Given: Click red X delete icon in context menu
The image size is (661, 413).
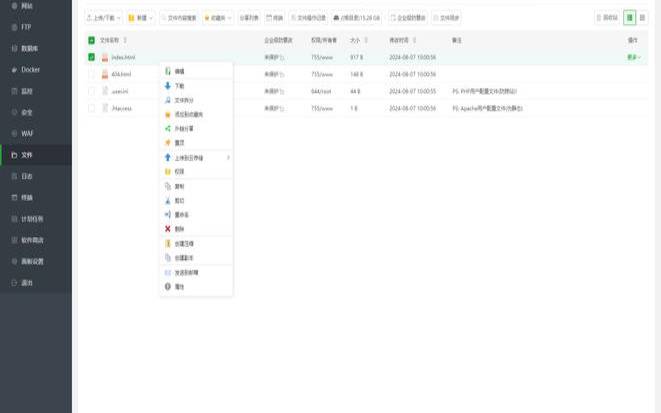Looking at the screenshot, I should click(167, 229).
